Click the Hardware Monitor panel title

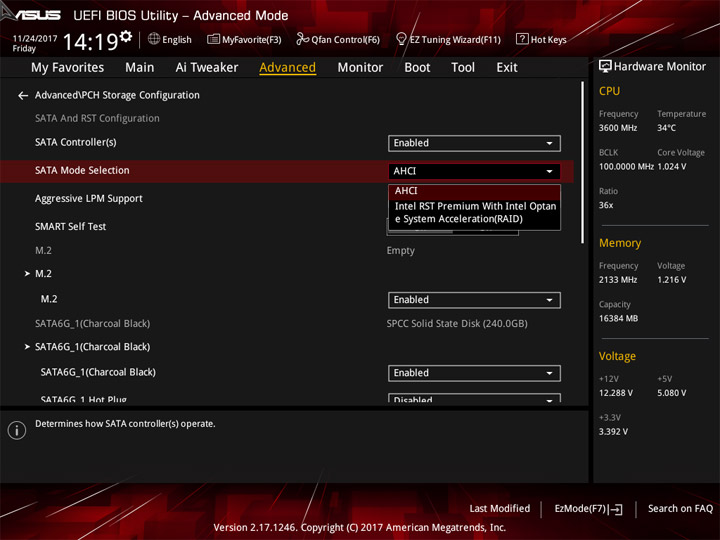pos(659,67)
